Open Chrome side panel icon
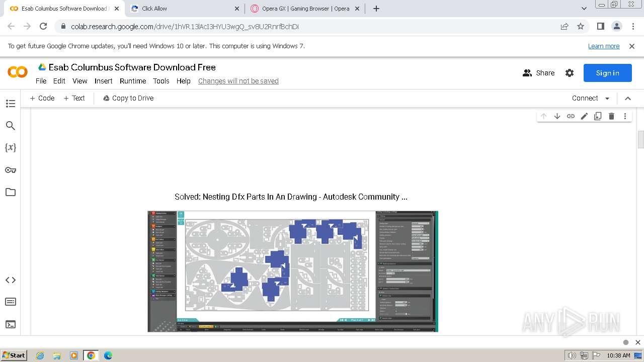Image resolution: width=644 pixels, height=362 pixels. [600, 26]
